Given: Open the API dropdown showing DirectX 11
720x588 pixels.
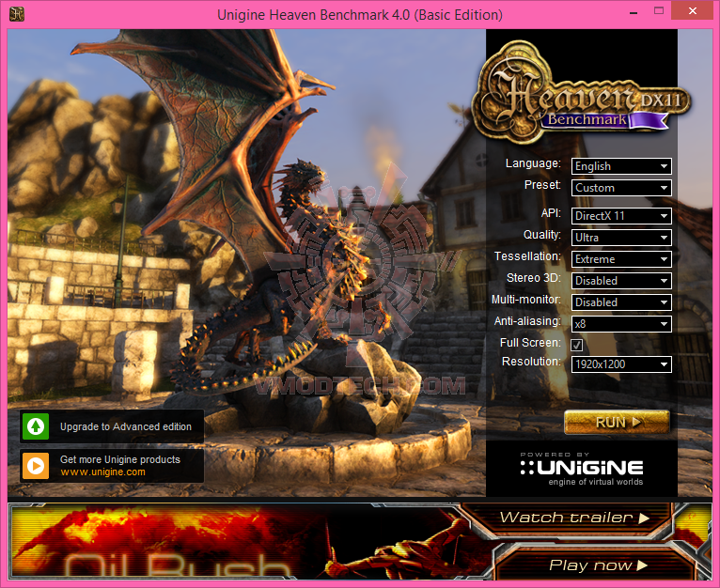Looking at the screenshot, I should coord(621,216).
